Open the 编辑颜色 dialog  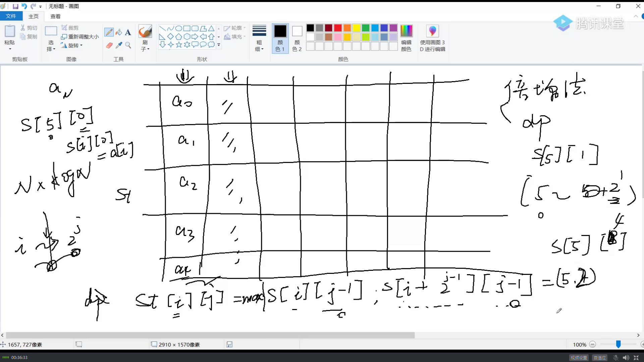tap(406, 38)
